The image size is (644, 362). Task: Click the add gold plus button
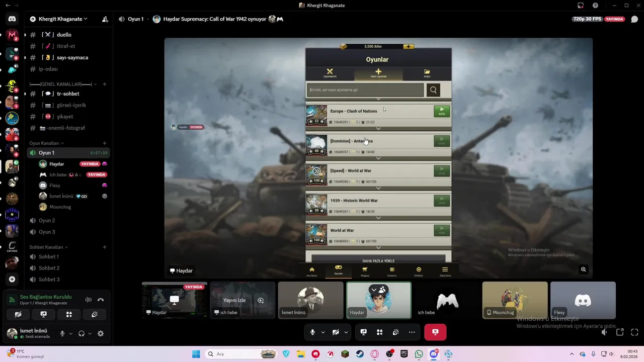(409, 46)
